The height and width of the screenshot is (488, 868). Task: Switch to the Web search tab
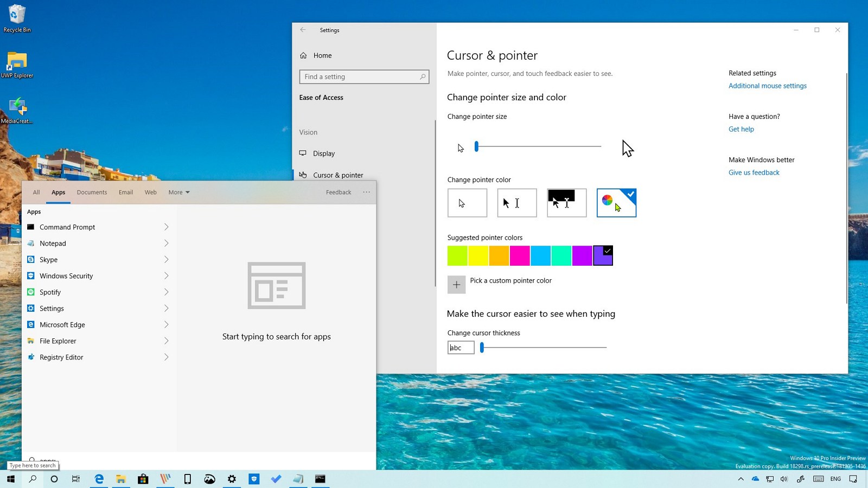150,192
